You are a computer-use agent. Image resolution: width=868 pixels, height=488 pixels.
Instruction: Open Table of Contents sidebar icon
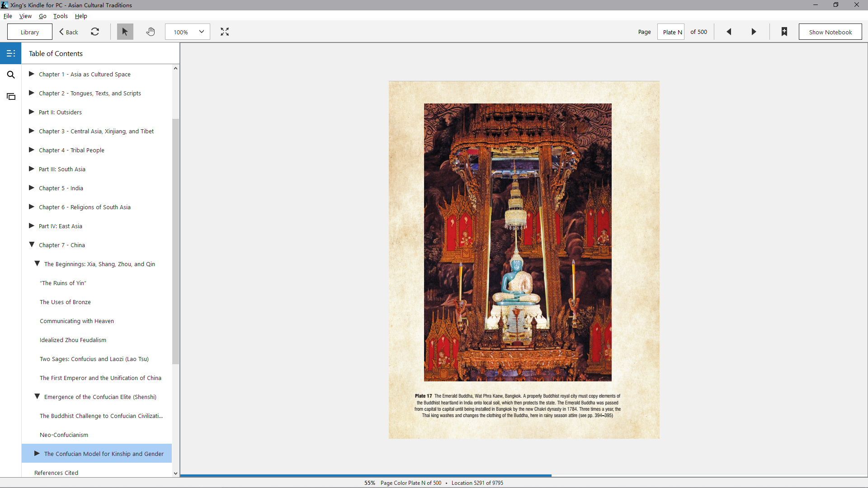tap(11, 53)
